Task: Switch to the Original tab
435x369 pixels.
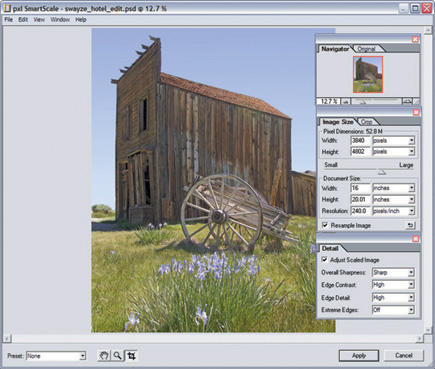Action: coord(366,49)
